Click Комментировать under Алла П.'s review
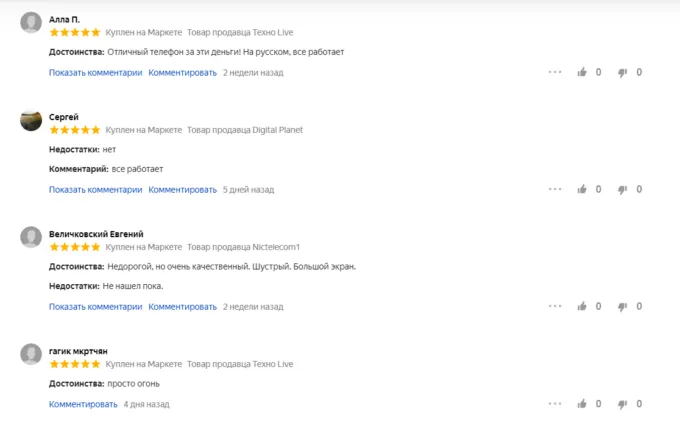This screenshot has width=680, height=428. (x=182, y=72)
